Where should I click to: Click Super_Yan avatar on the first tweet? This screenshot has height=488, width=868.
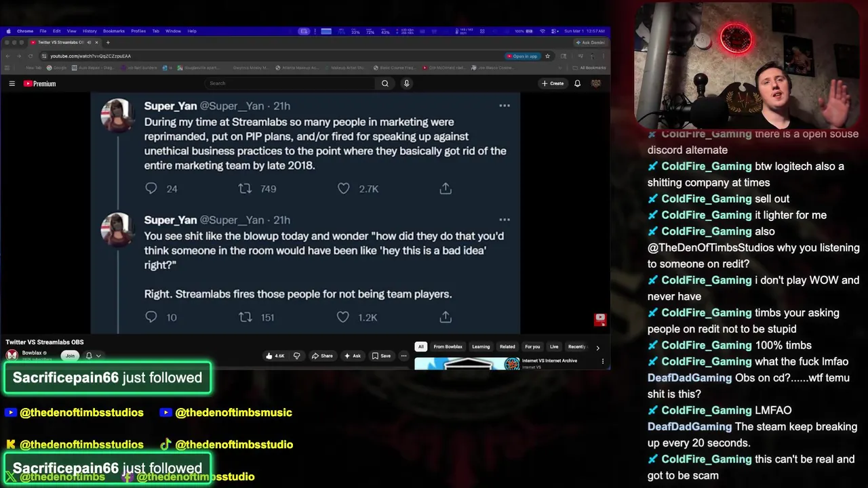point(116,115)
